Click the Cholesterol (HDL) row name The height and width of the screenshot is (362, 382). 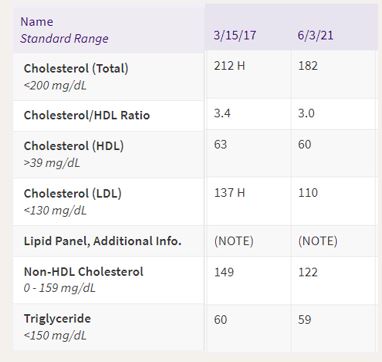coord(74,146)
